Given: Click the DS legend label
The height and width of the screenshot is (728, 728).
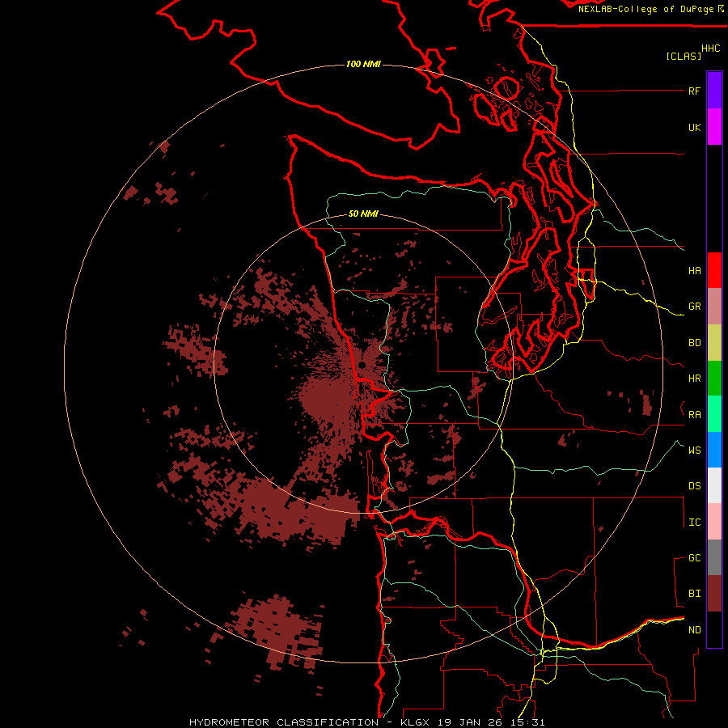Looking at the screenshot, I should 694,485.
